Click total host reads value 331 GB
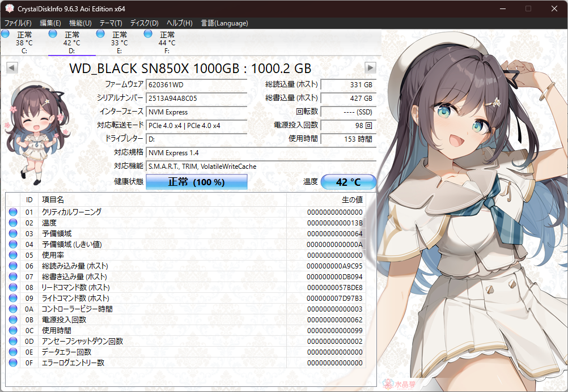This screenshot has width=568, height=392. click(349, 85)
